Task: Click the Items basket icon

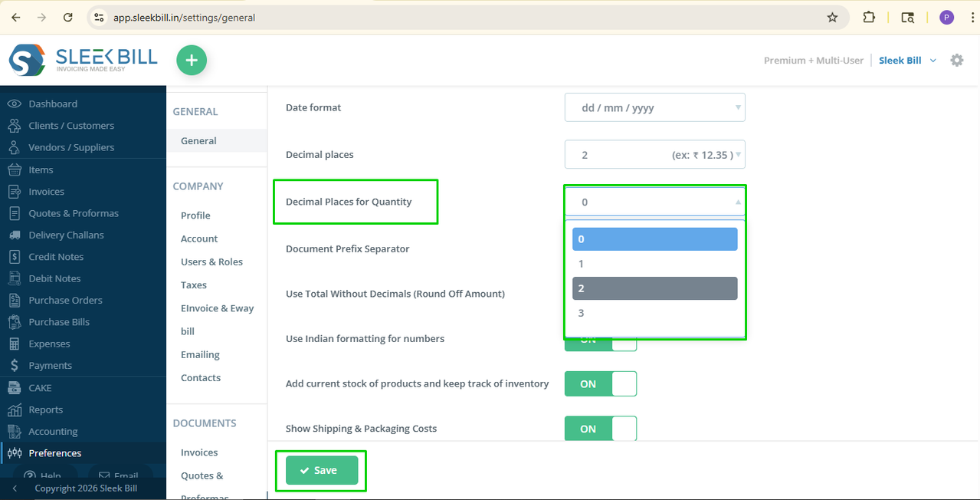Action: pos(14,169)
